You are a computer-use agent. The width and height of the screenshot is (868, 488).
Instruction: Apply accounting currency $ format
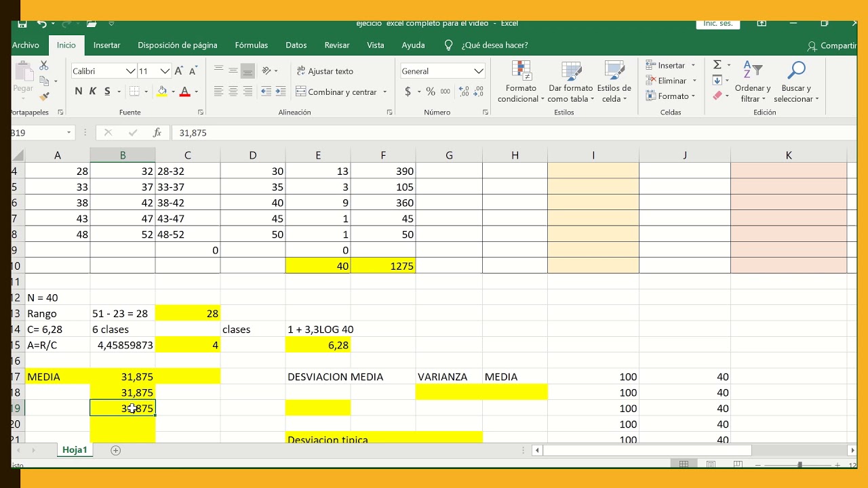[x=408, y=91]
